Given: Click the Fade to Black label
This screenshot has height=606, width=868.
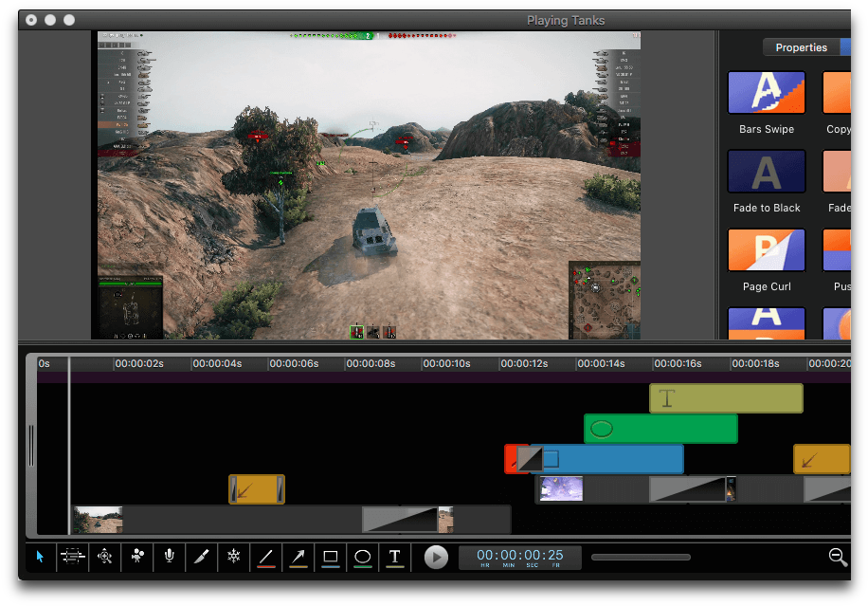Looking at the screenshot, I should coord(767,208).
